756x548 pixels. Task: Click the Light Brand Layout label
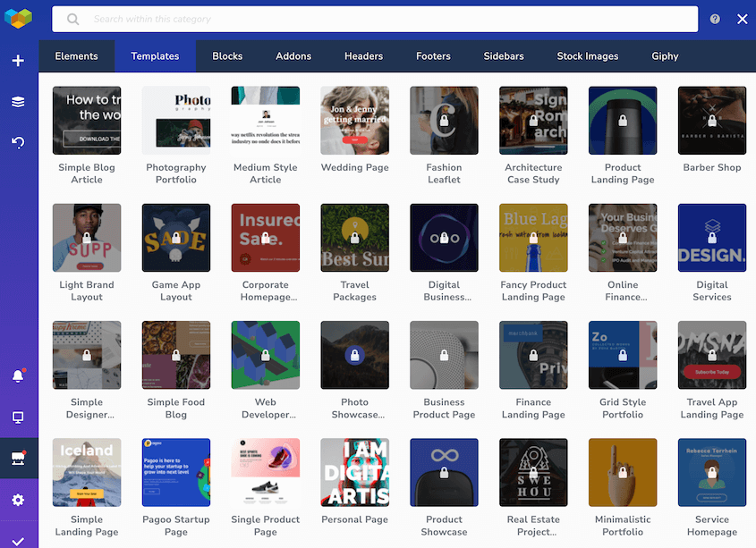[x=87, y=291]
